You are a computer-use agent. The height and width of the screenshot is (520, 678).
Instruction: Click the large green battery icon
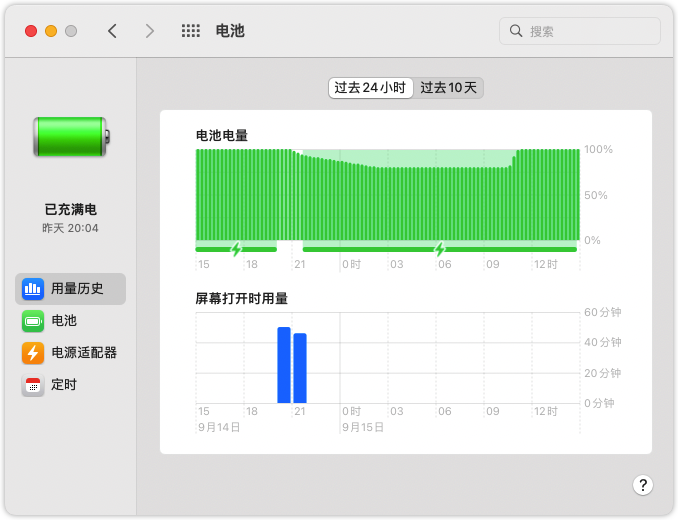[x=70, y=136]
